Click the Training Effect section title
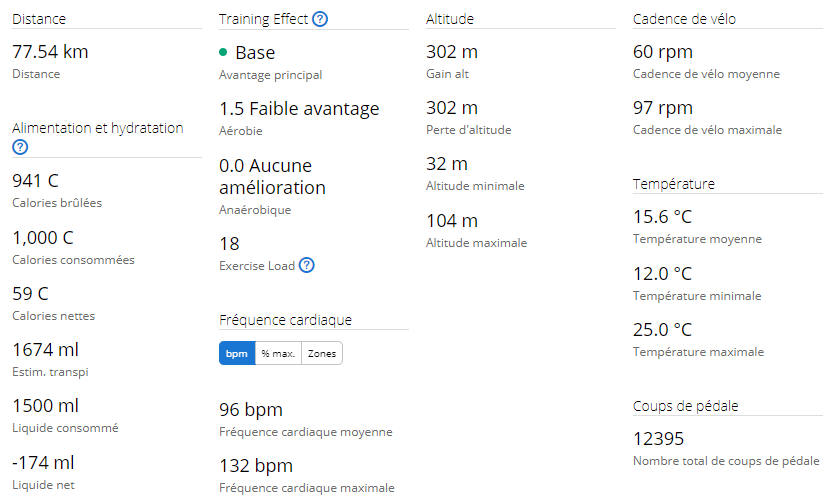836x502 pixels. click(263, 19)
